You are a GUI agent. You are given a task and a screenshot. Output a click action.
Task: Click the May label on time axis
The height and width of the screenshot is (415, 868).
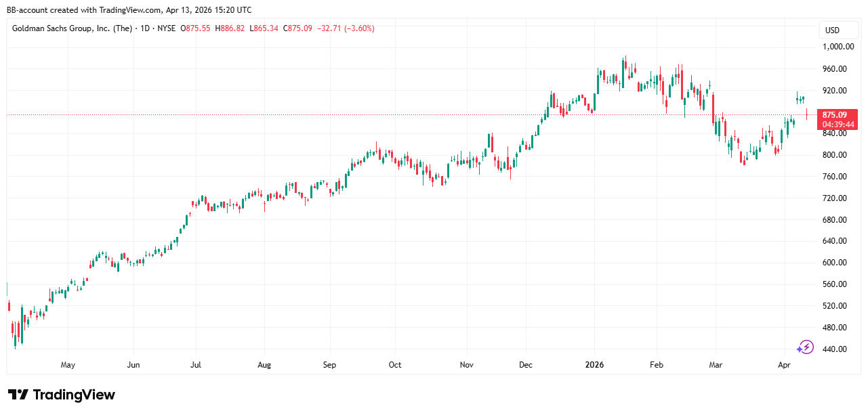[x=68, y=365]
